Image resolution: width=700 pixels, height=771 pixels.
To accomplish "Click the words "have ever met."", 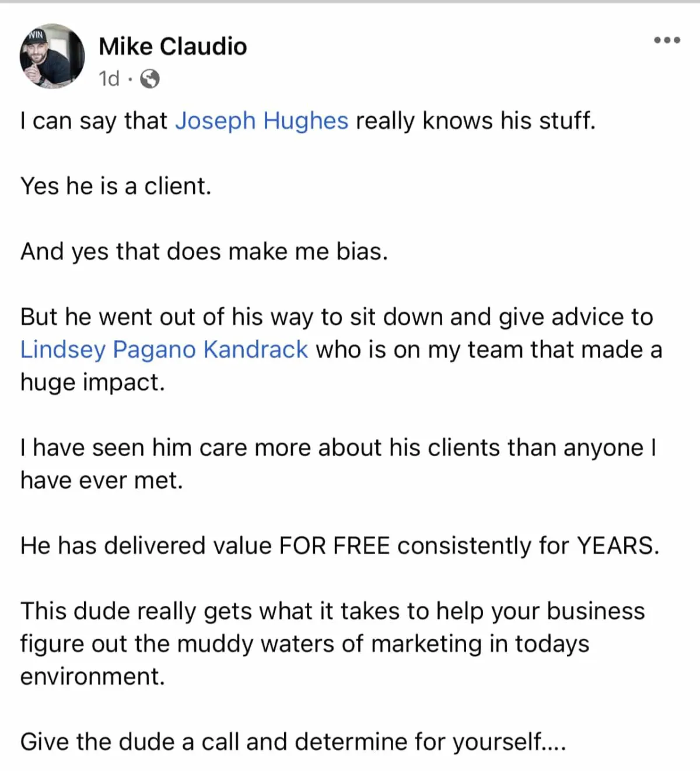I will [x=101, y=480].
